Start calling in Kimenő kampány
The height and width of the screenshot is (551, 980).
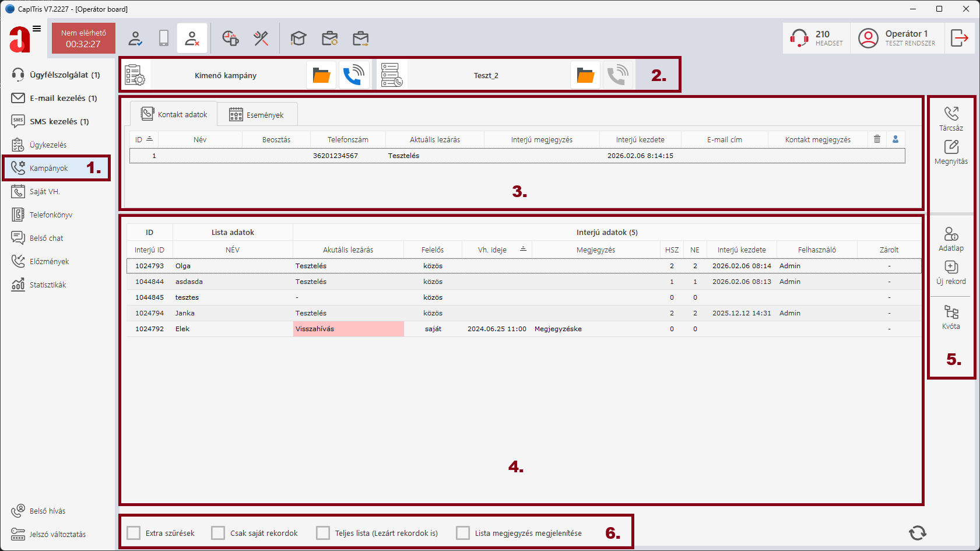[x=354, y=75]
